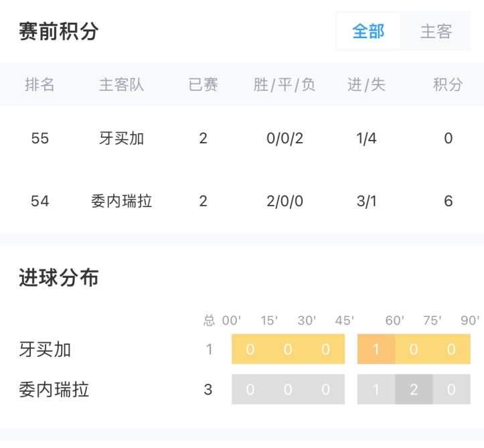Click 委内瑞拉 label in the 进球分布 section

54,389
